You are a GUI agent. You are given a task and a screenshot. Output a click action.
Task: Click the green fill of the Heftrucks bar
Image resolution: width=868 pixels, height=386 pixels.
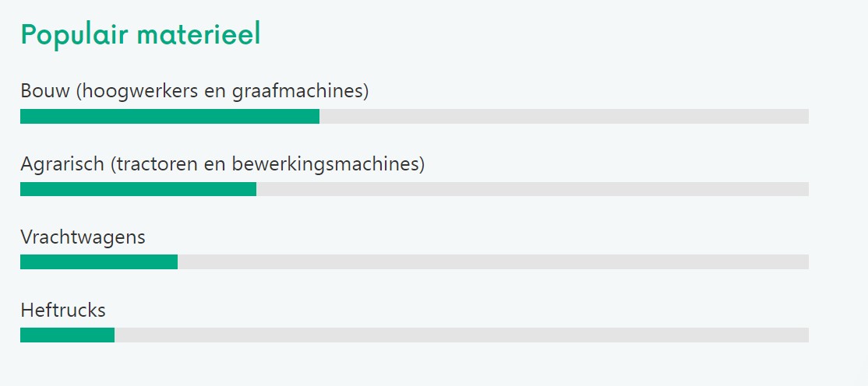pos(67,335)
